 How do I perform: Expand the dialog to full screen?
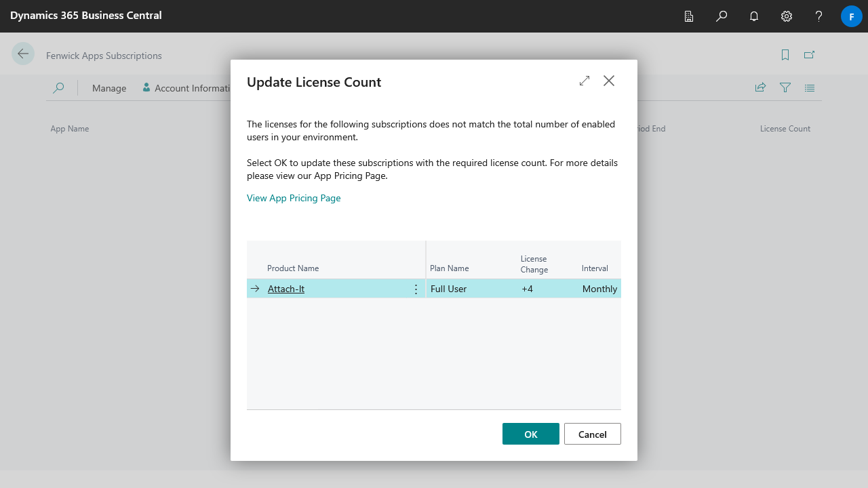pos(585,81)
